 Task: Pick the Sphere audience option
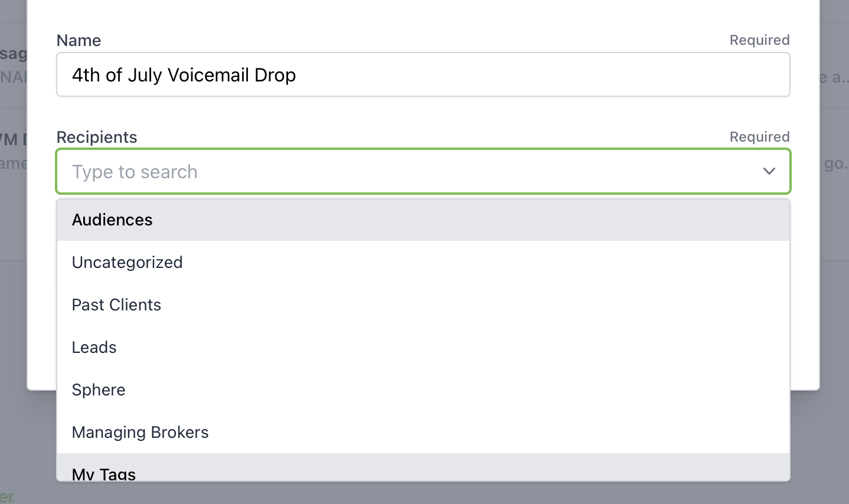pyautogui.click(x=423, y=390)
